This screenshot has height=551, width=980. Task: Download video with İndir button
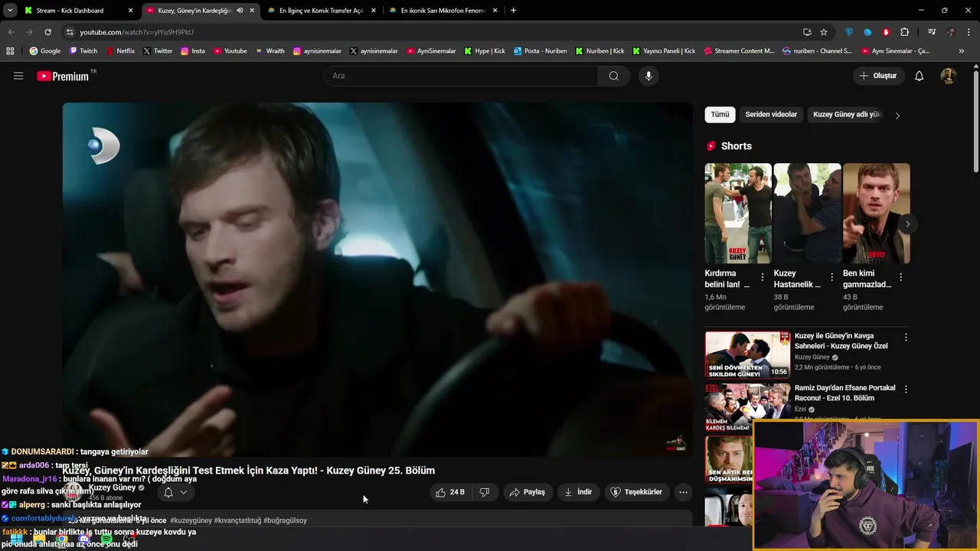(579, 492)
